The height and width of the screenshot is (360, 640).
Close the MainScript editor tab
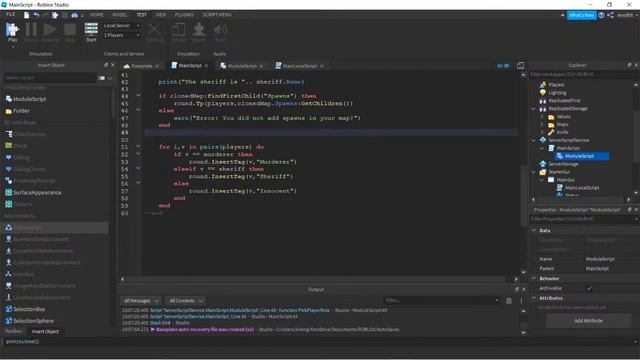[x=206, y=66]
